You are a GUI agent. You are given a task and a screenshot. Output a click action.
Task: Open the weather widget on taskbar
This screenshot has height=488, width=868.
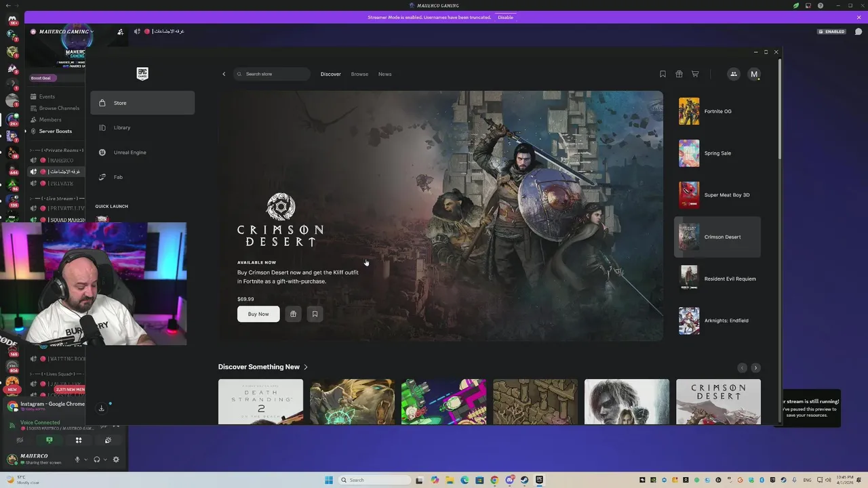[x=22, y=479]
